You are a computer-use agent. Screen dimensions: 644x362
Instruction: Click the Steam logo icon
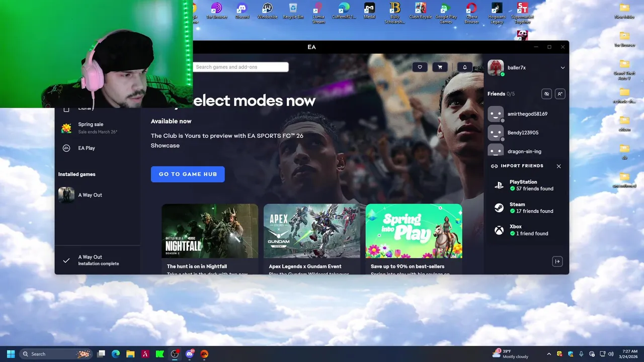pyautogui.click(x=499, y=208)
